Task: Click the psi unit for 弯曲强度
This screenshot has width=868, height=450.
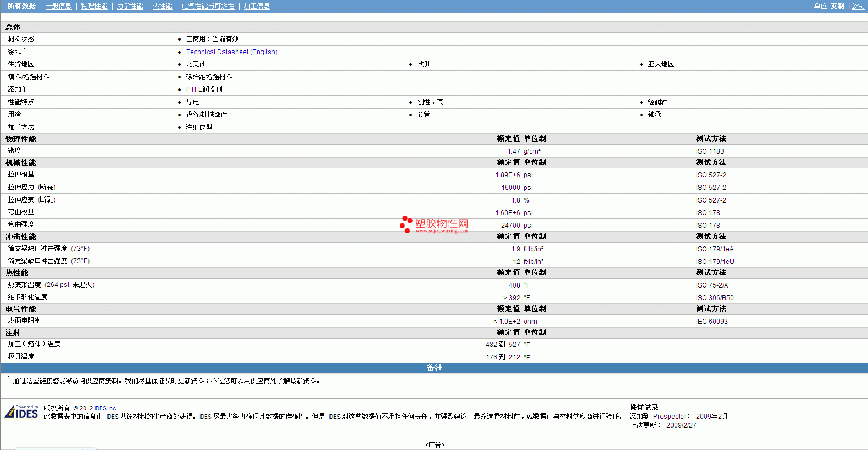Action: [528, 226]
